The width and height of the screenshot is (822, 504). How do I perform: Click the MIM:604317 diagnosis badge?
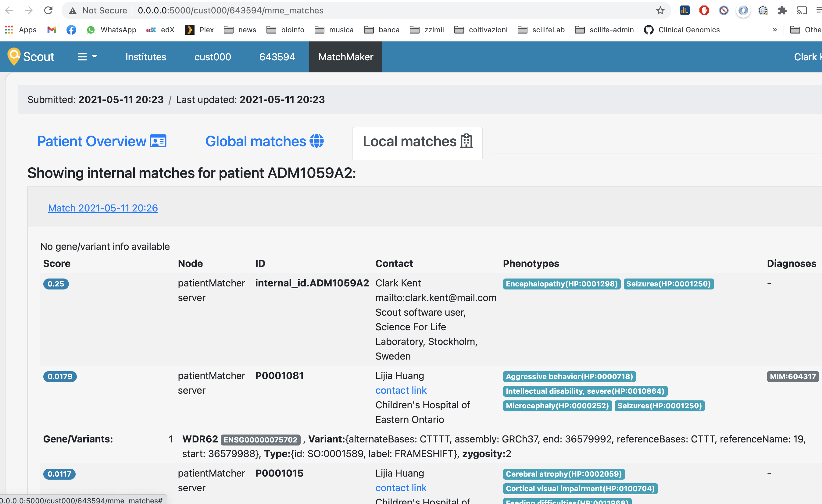pyautogui.click(x=793, y=376)
